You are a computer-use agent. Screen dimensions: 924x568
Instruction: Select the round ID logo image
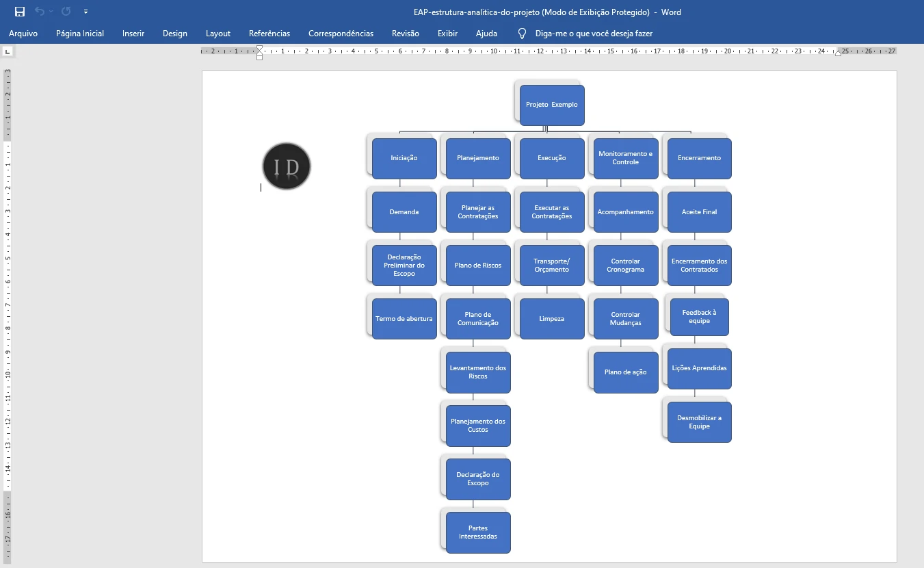(287, 166)
